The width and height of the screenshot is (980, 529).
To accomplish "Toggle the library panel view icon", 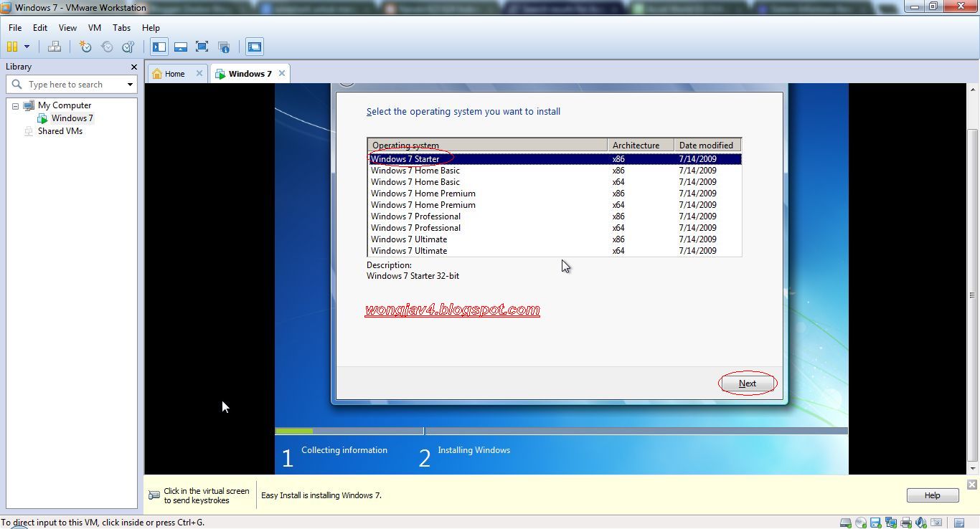I will [159, 47].
